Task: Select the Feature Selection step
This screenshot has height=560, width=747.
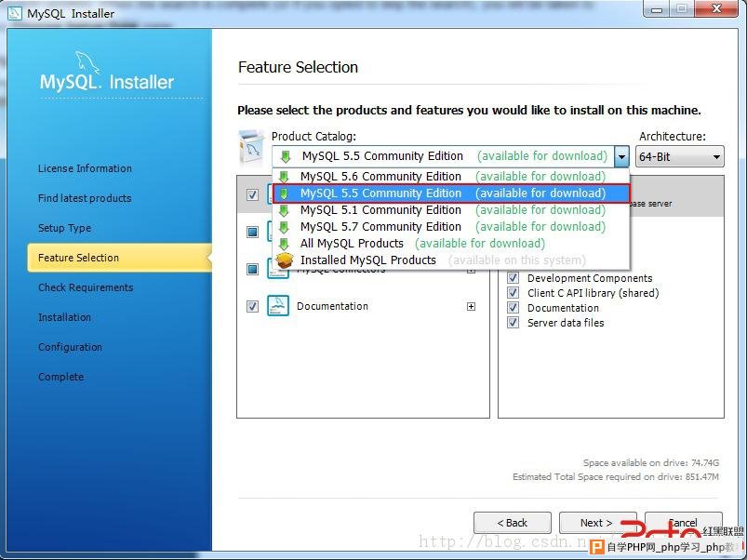Action: click(x=120, y=258)
